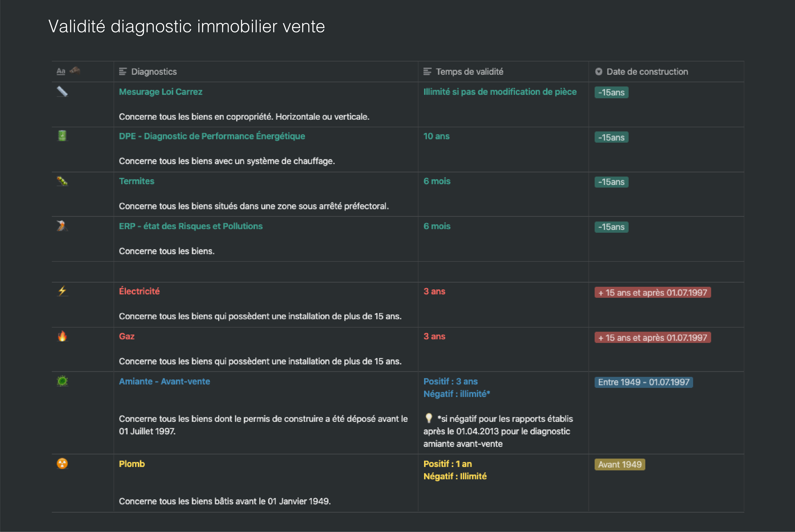Click '6 mois' in the ERP row

[437, 226]
